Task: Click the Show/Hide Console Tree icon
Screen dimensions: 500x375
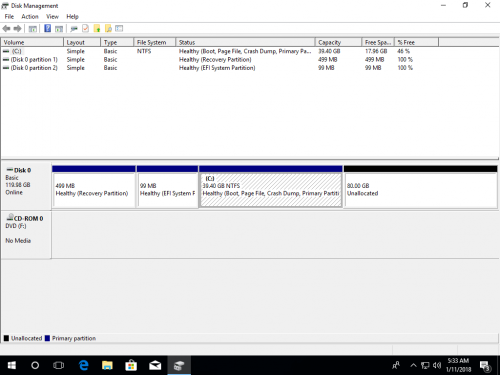Action: click(33, 29)
